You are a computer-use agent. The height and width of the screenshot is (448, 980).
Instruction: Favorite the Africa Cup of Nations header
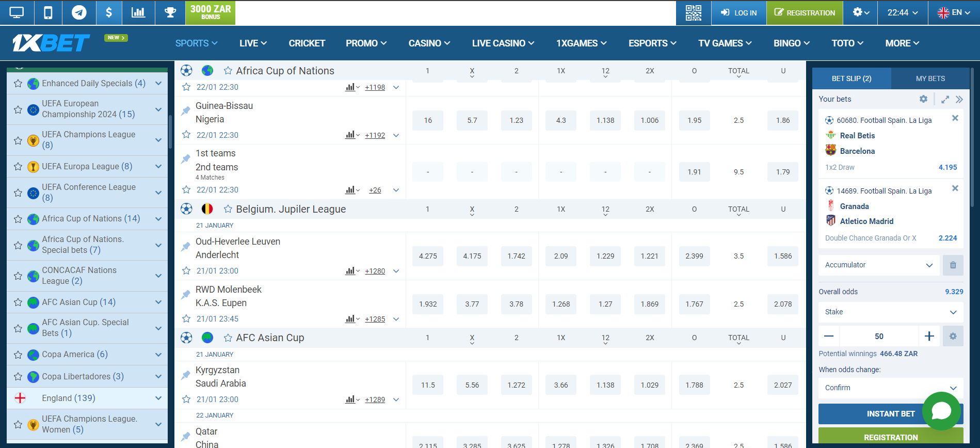(228, 71)
